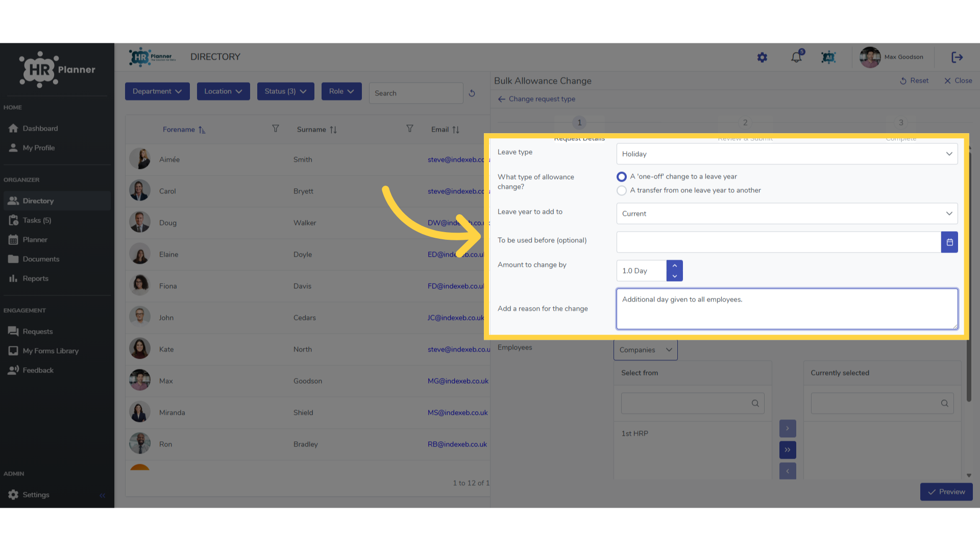Open calendar picker for To be used before
The image size is (980, 551).
[x=949, y=242]
